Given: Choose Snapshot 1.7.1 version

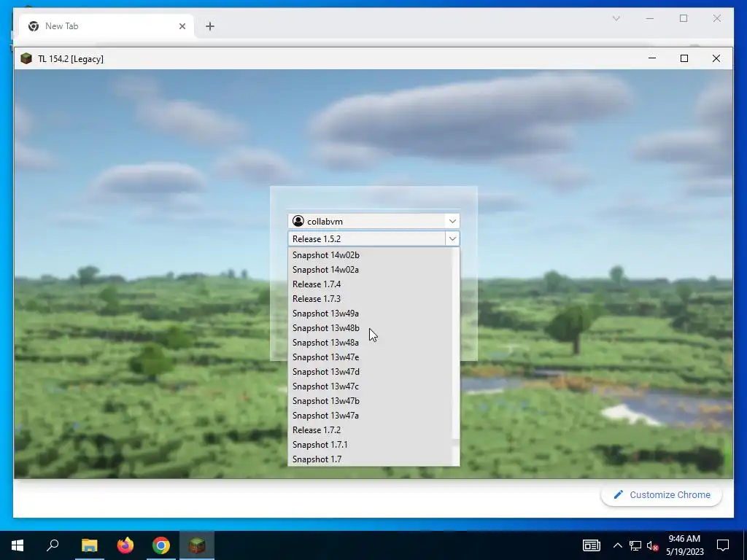Looking at the screenshot, I should (370, 445).
